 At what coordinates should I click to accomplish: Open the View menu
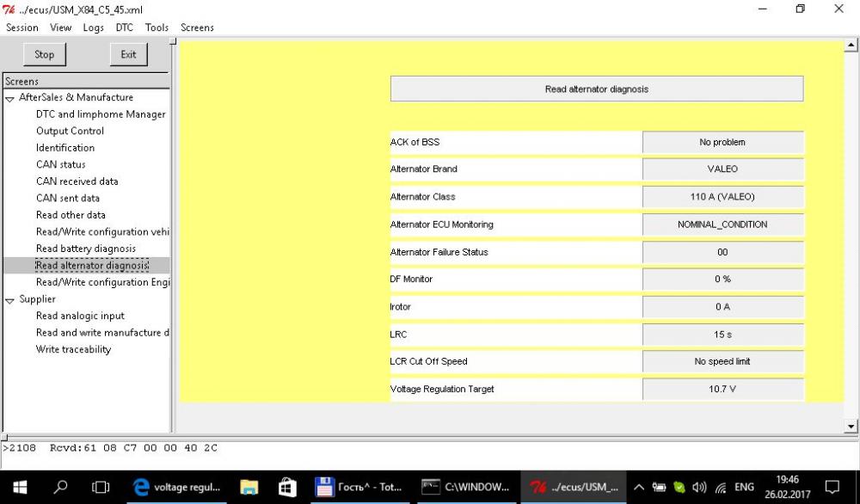click(x=60, y=28)
